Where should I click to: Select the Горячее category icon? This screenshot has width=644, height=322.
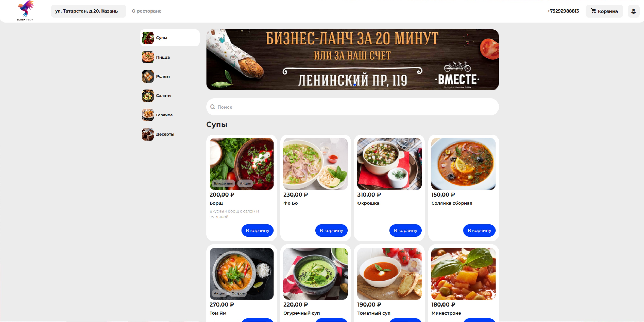[x=148, y=115]
